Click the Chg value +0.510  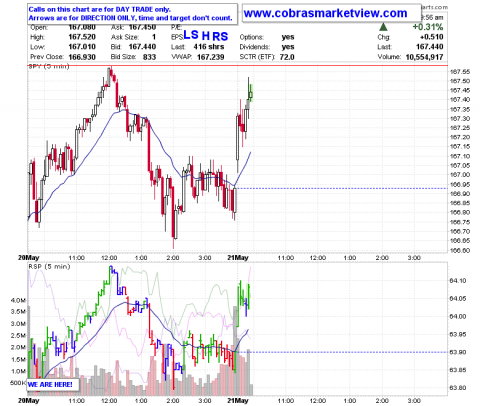432,37
